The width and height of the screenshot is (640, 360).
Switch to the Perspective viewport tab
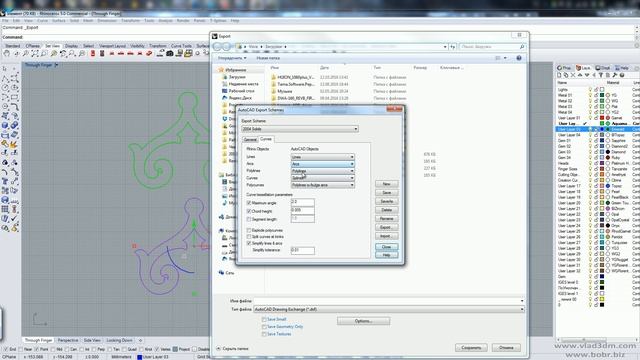68,340
